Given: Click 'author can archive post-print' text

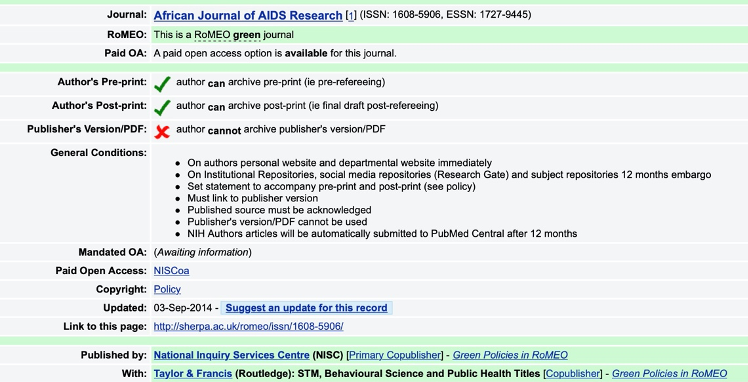Looking at the screenshot, I should point(307,106).
